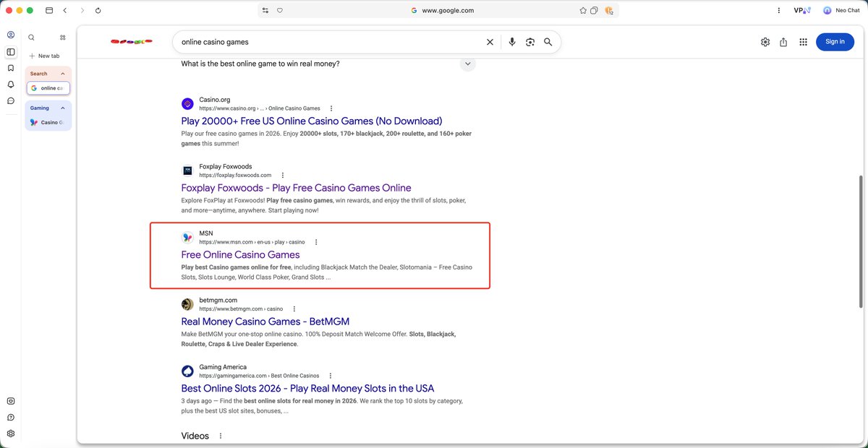Open the chat bubble icon in the sidebar

pos(11,100)
